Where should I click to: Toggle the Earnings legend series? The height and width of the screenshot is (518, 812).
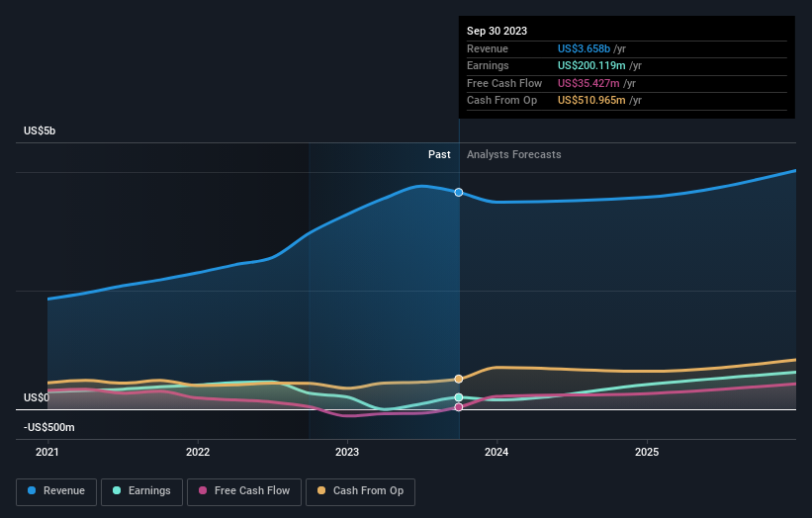(x=141, y=491)
